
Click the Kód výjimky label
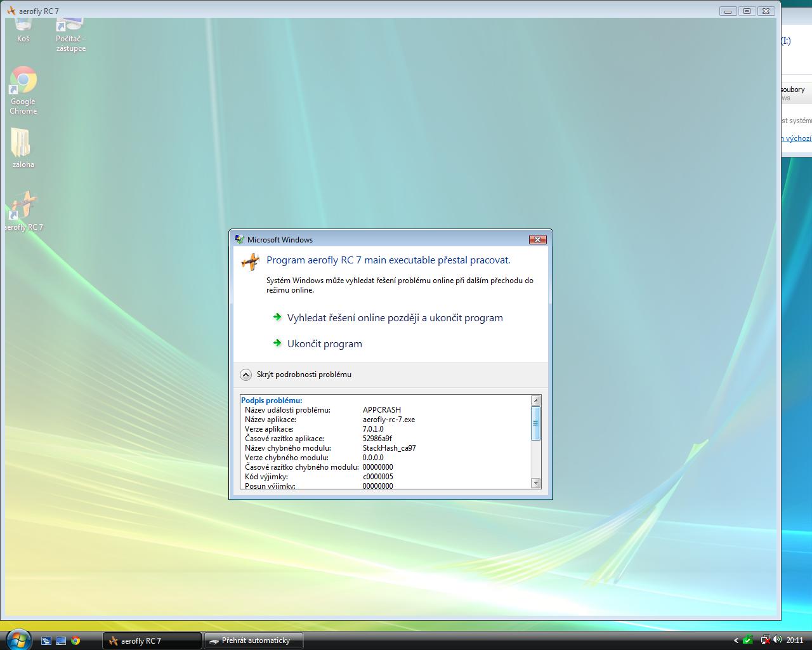(x=266, y=477)
